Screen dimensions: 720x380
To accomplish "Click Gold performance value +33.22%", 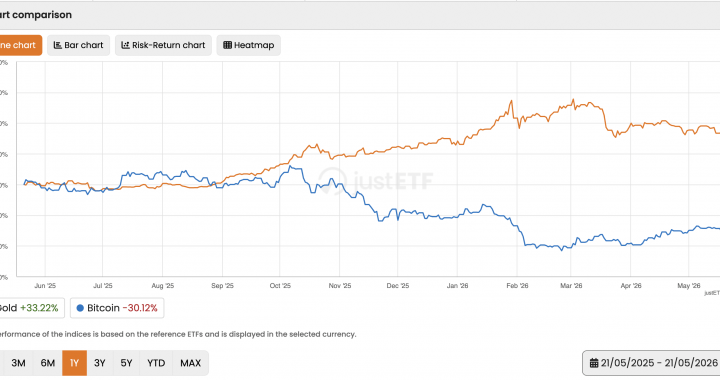I will (39, 308).
